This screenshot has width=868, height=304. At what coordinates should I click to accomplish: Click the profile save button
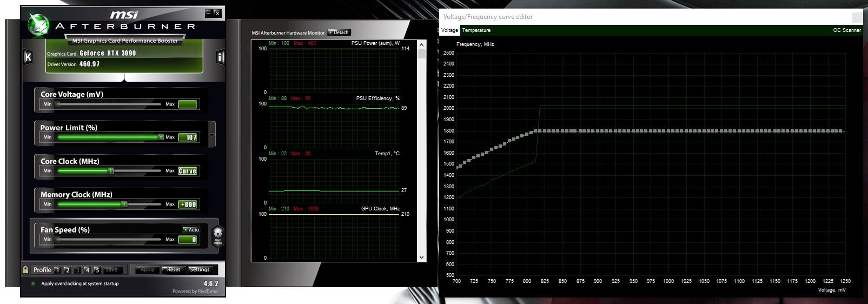coord(112,269)
